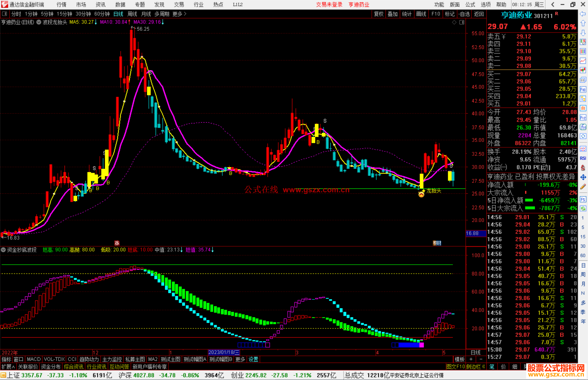Switch to the 周线 period tab
The image size is (588, 380).
click(x=132, y=14)
